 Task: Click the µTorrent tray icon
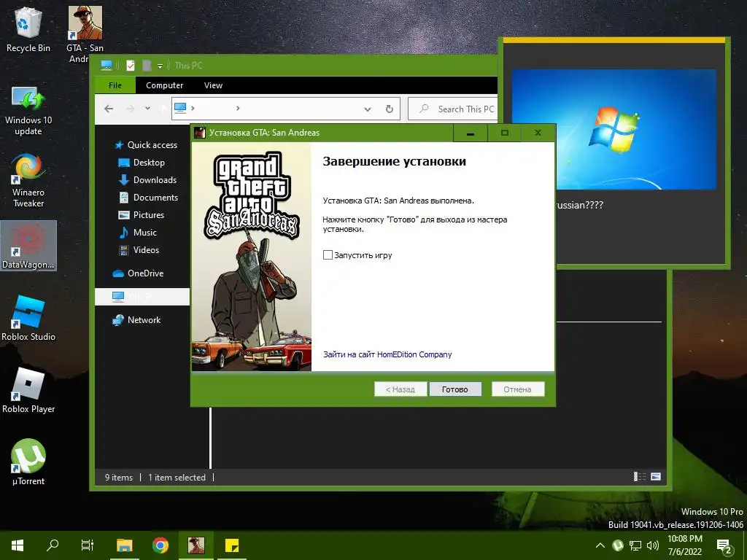tap(618, 545)
